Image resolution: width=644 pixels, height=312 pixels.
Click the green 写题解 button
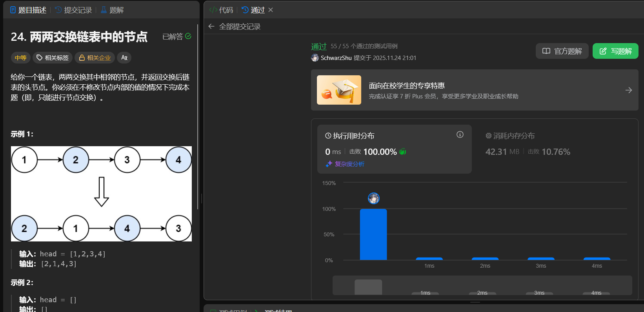coord(615,51)
